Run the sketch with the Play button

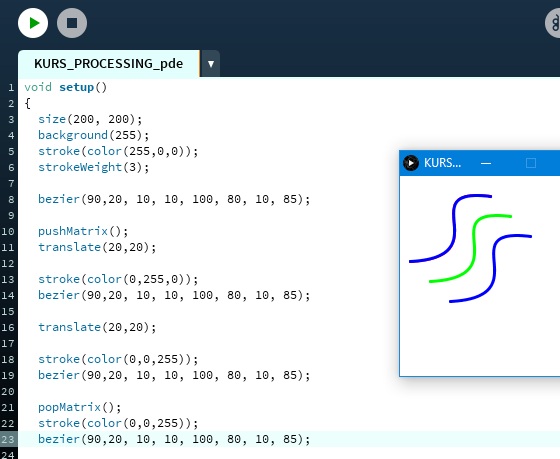[x=33, y=23]
